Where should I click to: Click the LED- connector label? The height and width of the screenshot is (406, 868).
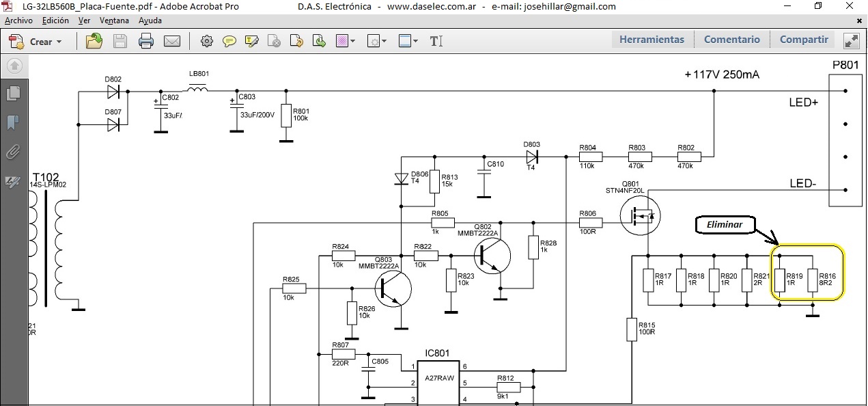(x=802, y=183)
